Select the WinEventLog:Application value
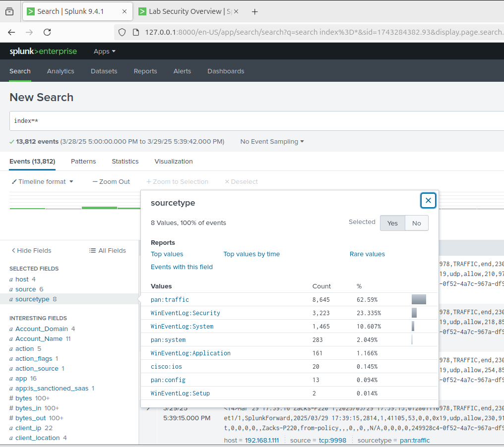 pyautogui.click(x=190, y=353)
